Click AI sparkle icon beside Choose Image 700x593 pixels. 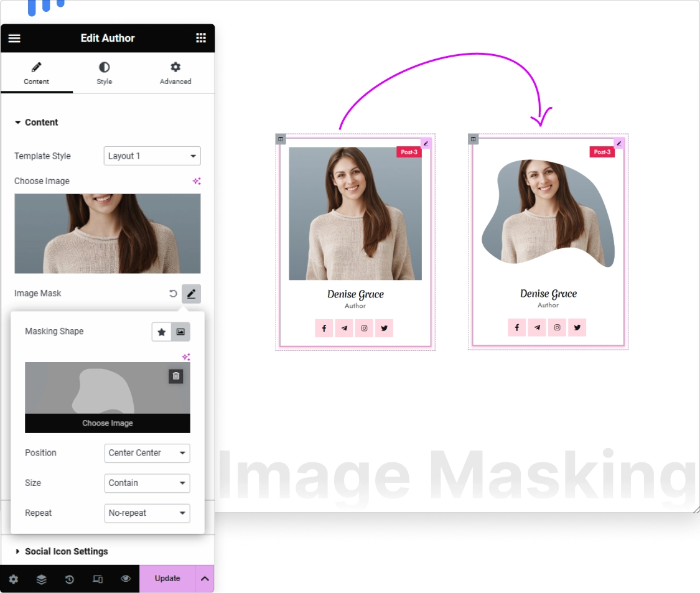(x=197, y=181)
